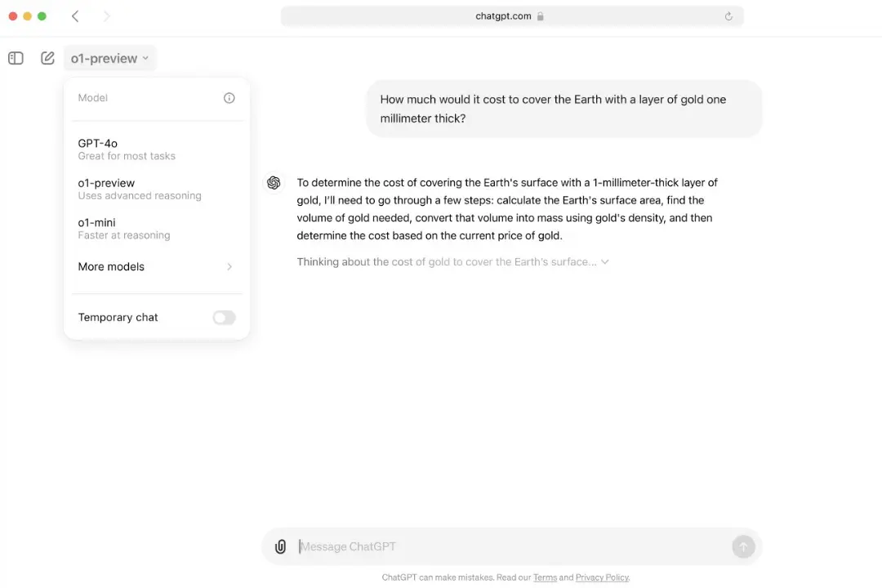Screen dimensions: 882x588
Task: Expand the Thinking about the cost details
Action: pos(452,261)
